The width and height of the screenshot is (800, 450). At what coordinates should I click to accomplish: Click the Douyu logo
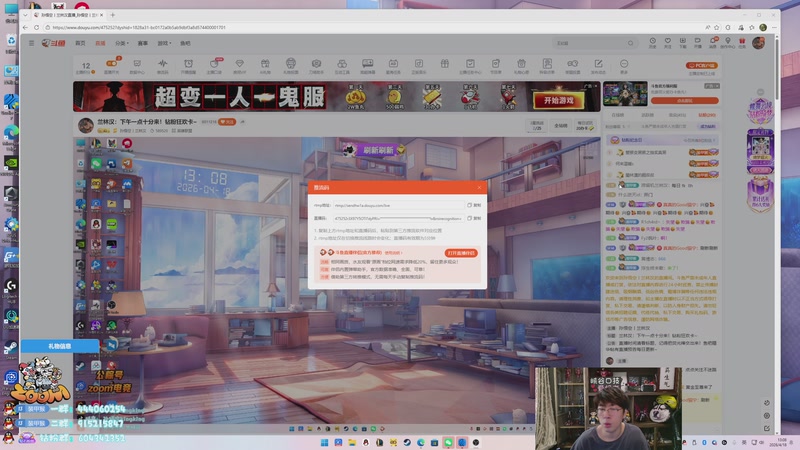54,43
